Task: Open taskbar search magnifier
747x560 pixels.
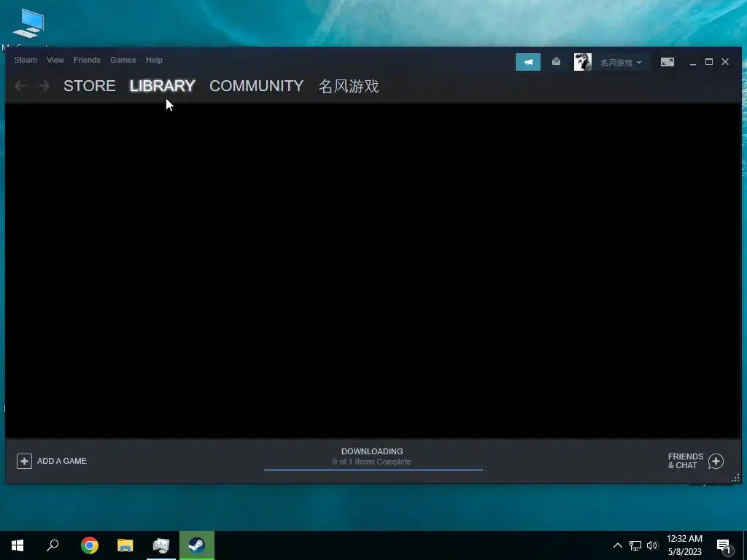Action: (x=53, y=545)
